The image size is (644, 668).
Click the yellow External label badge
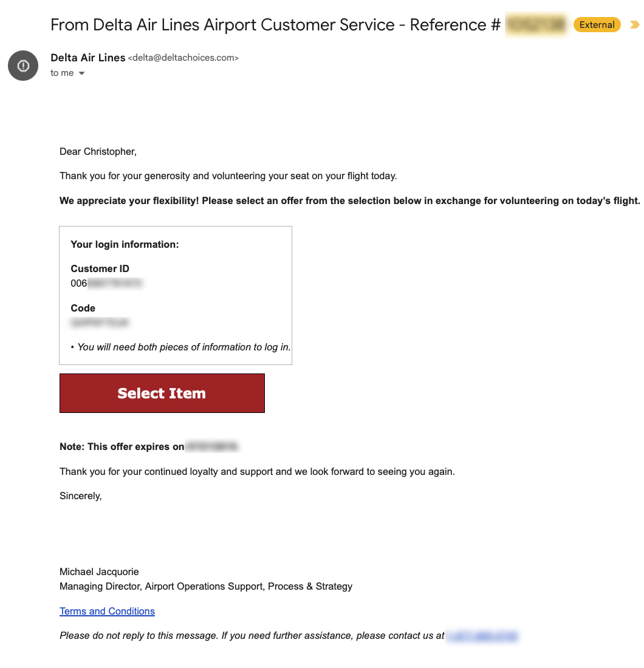(597, 25)
